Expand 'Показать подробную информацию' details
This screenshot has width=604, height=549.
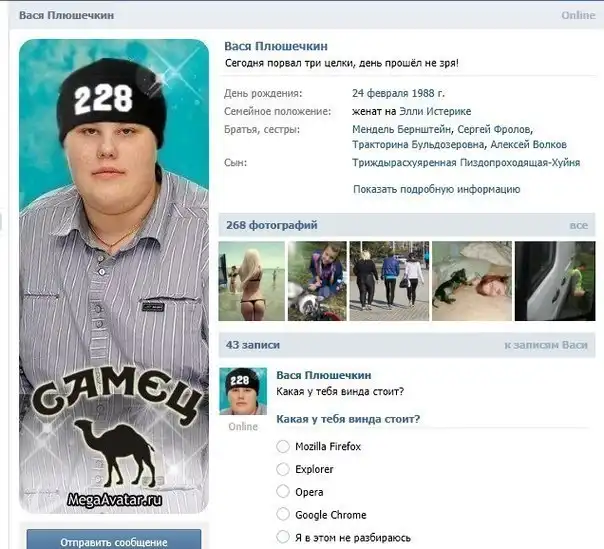[436, 189]
